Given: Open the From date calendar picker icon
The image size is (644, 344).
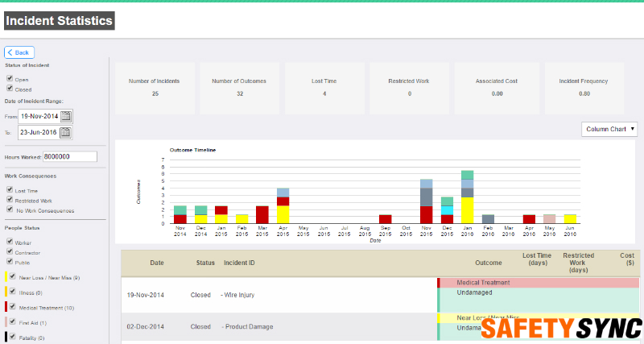Looking at the screenshot, I should tap(66, 116).
